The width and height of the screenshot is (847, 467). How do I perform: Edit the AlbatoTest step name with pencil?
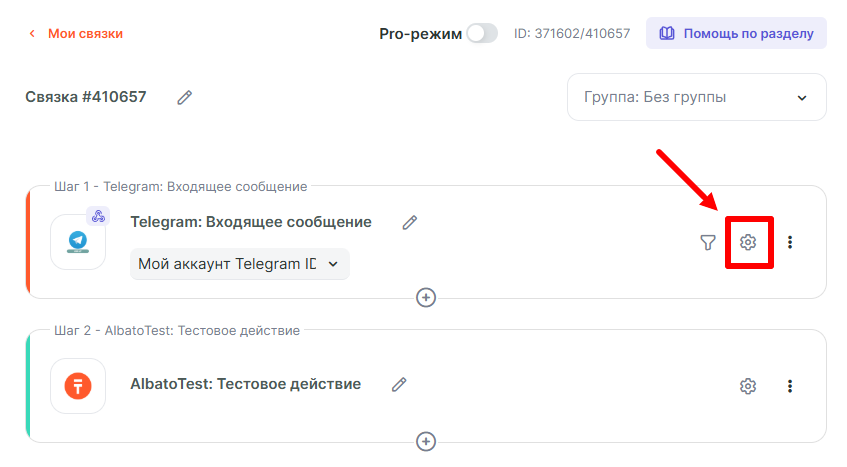[399, 384]
